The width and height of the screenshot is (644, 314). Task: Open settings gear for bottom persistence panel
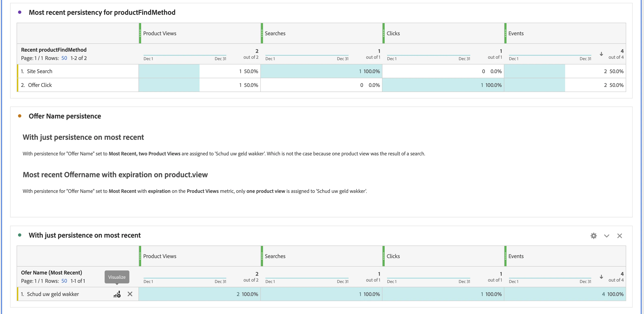[594, 236]
